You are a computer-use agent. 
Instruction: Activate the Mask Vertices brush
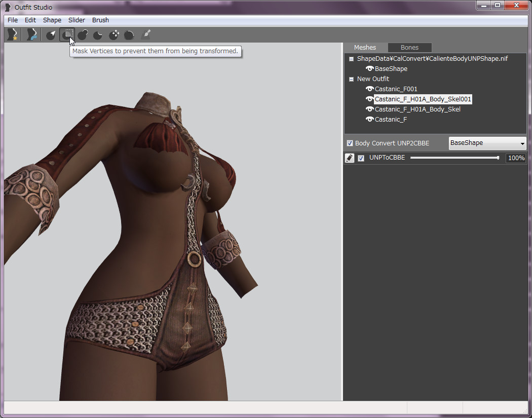click(x=67, y=34)
